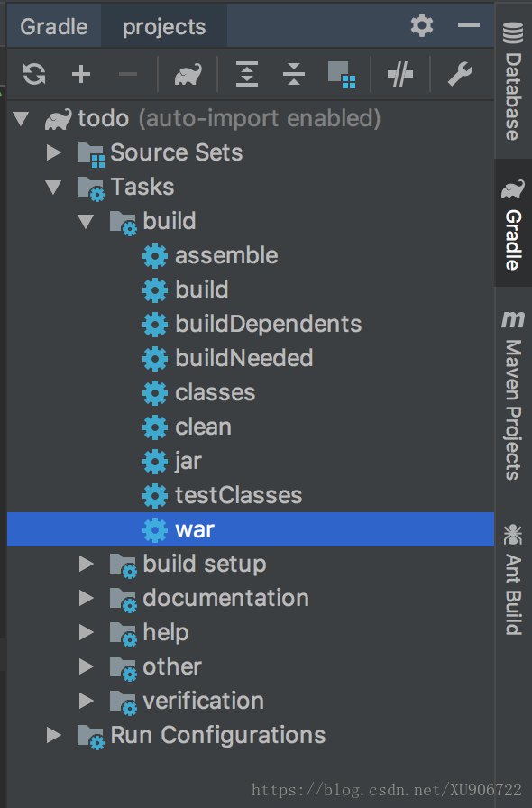The height and width of the screenshot is (808, 532).
Task: Expand the Source Sets node
Action: pyautogui.click(x=53, y=152)
